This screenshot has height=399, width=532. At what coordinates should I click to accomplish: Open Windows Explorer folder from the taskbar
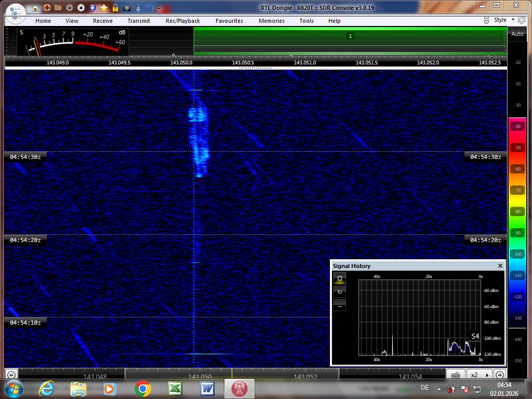click(x=78, y=389)
